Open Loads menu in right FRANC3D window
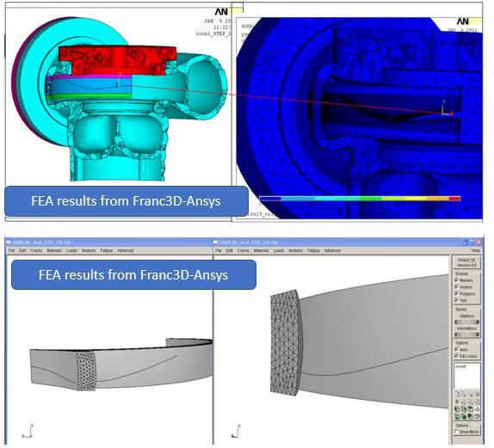Image resolution: width=494 pixels, height=448 pixels. 279,250
